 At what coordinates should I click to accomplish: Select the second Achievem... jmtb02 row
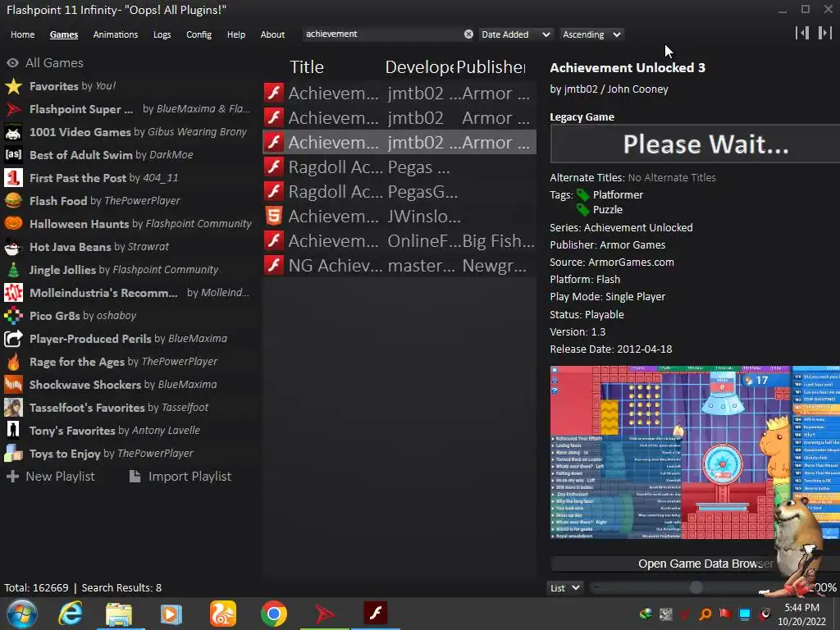(x=399, y=118)
